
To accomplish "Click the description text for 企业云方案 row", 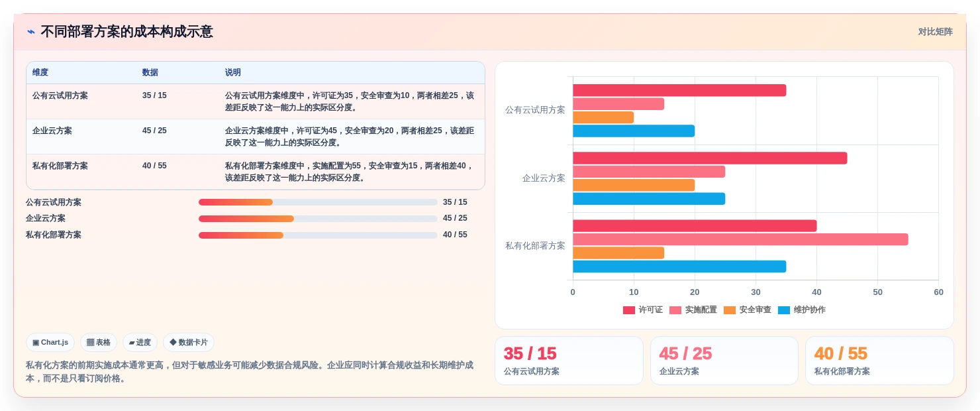I will (350, 137).
